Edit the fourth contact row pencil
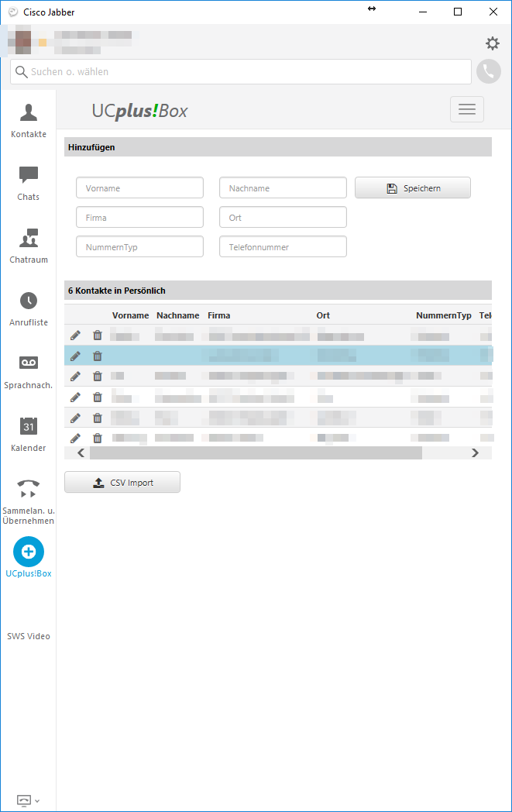The width and height of the screenshot is (512, 812). click(x=76, y=397)
